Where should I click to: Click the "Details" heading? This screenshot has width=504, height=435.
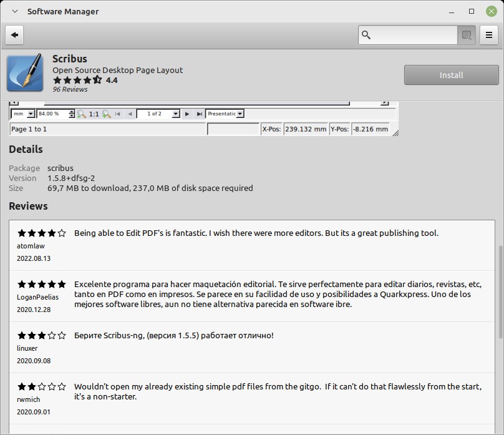(x=26, y=149)
